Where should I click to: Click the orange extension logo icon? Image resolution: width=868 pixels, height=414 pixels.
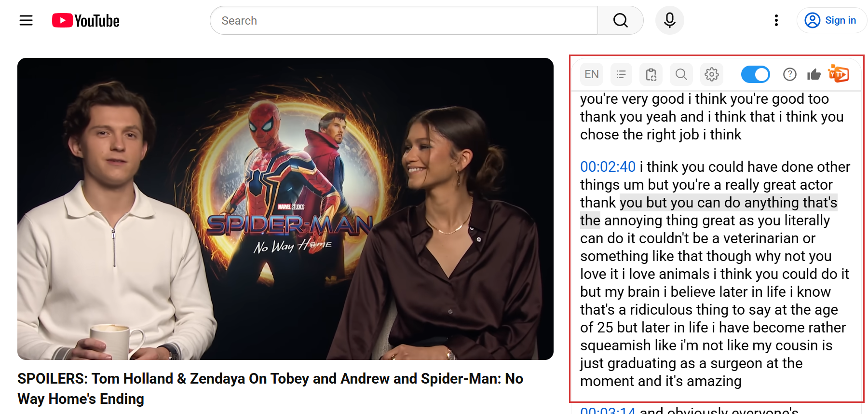839,73
